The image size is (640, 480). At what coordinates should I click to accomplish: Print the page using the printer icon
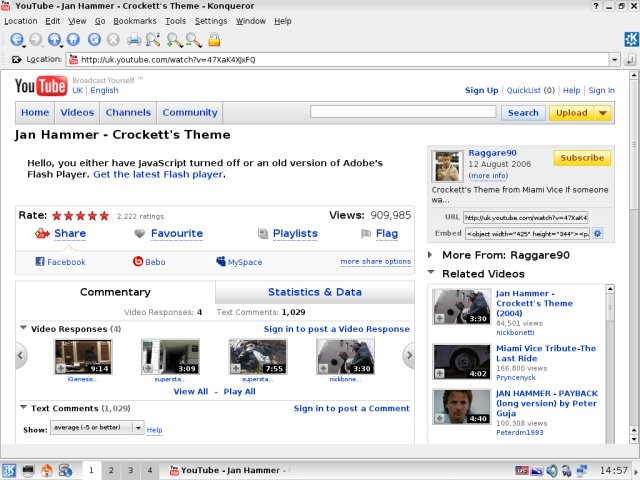tap(134, 40)
